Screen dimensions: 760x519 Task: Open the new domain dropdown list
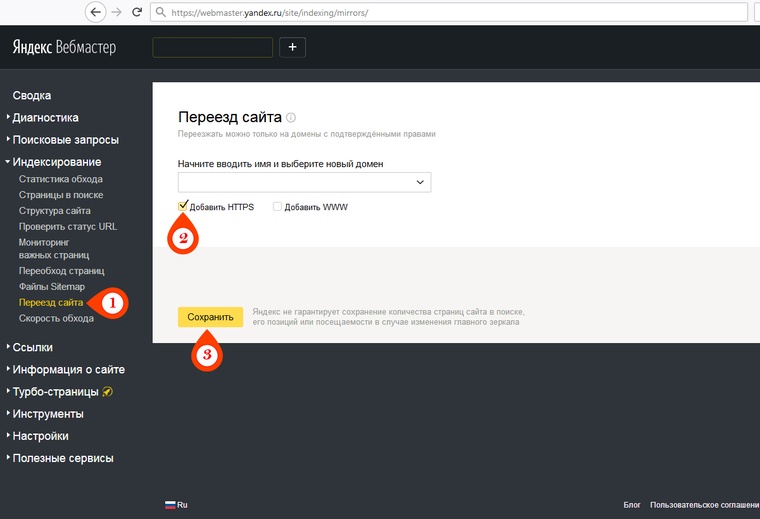click(421, 182)
